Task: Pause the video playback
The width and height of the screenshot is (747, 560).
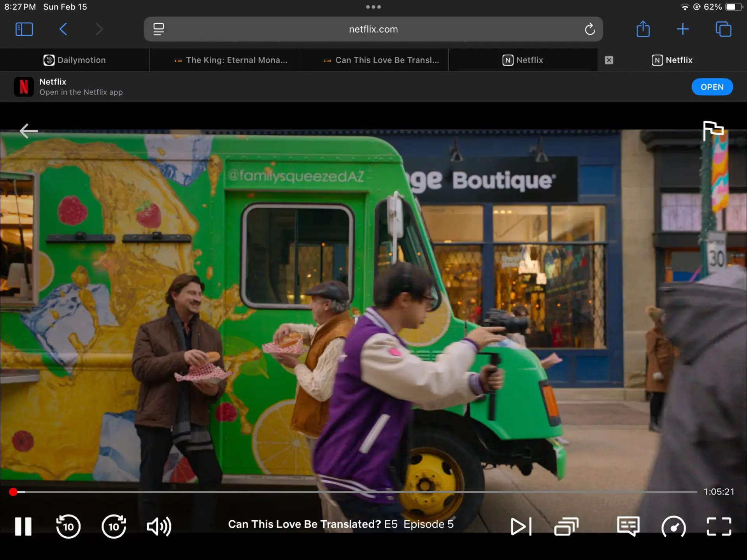Action: pyautogui.click(x=23, y=527)
